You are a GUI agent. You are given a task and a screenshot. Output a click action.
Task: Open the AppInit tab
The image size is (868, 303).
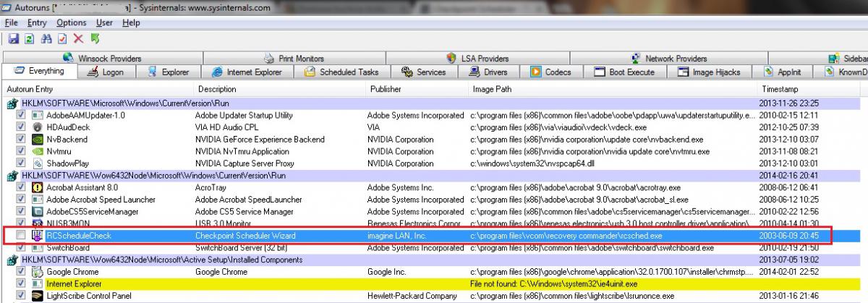(x=783, y=72)
